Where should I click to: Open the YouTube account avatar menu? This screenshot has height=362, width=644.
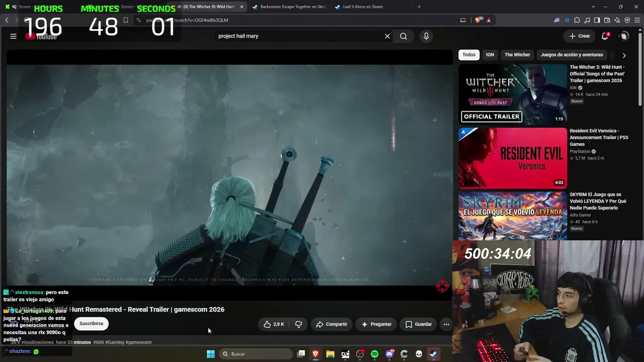[624, 36]
